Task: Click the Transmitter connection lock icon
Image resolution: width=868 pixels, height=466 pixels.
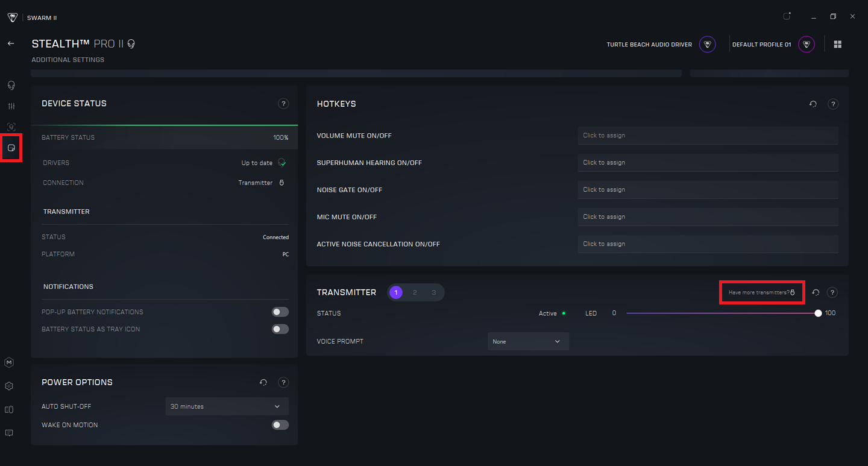Action: tap(281, 183)
